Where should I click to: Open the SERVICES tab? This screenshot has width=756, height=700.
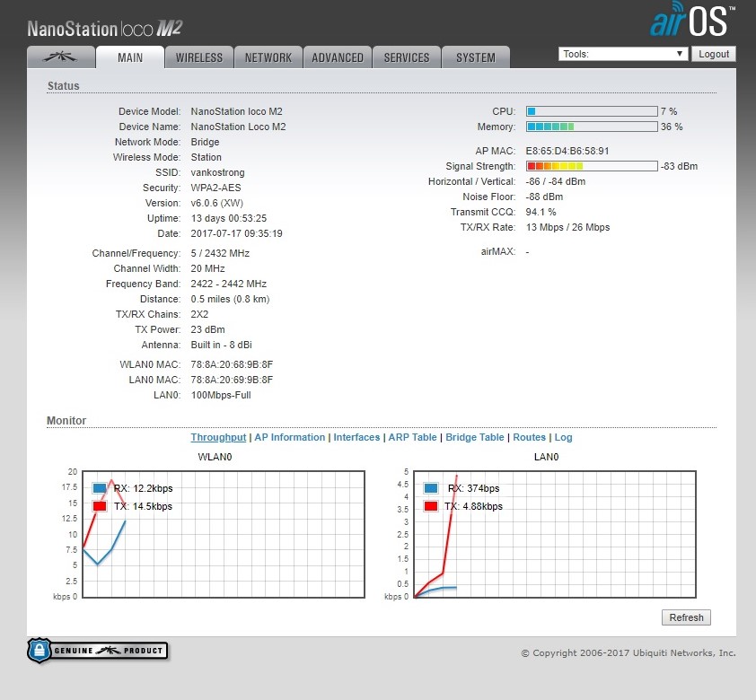(407, 57)
